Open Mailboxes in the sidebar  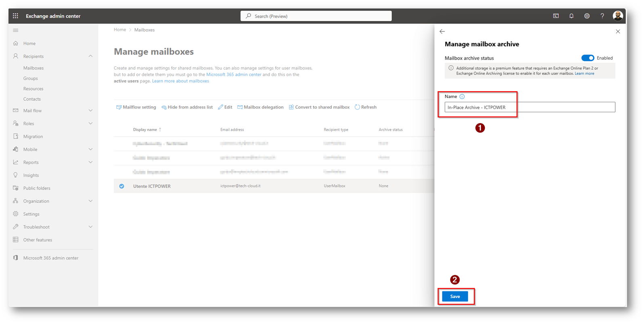[34, 68]
